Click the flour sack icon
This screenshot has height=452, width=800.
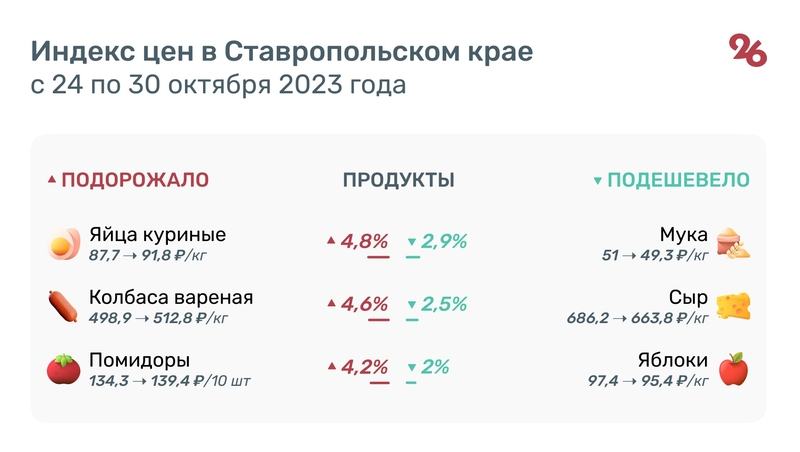pyautogui.click(x=735, y=243)
